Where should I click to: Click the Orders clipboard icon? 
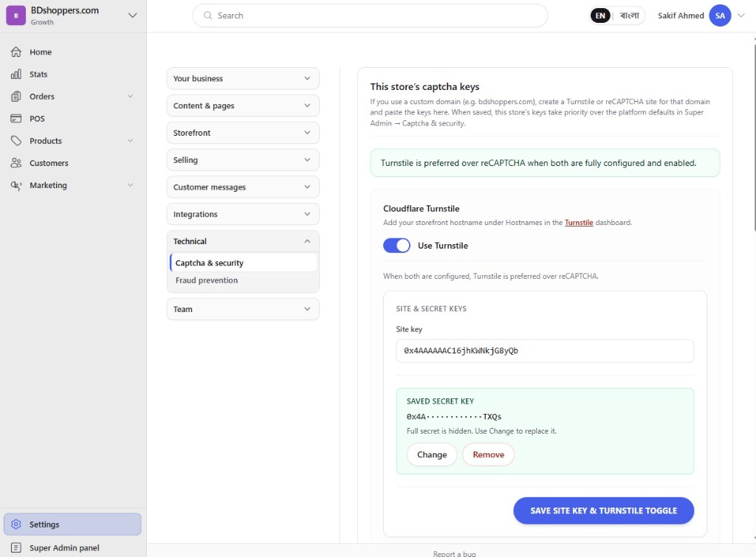click(16, 97)
